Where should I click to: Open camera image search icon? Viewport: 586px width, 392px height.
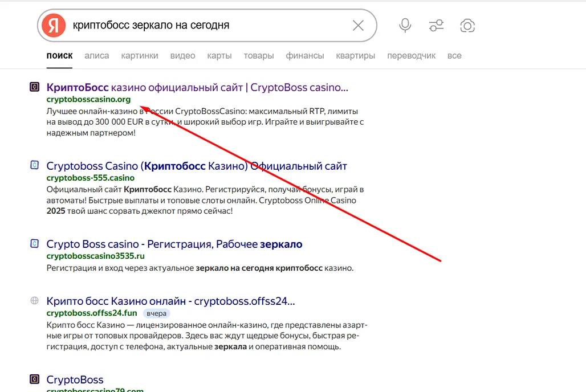click(467, 26)
